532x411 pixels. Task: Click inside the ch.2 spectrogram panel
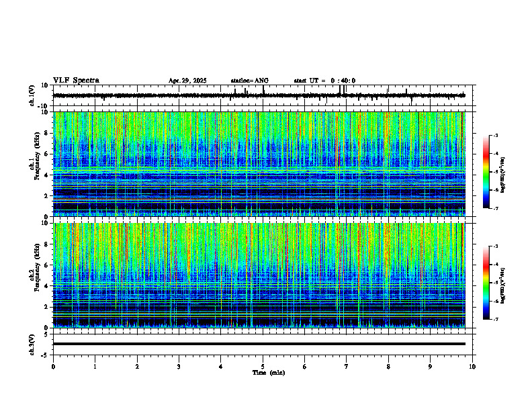click(259, 275)
